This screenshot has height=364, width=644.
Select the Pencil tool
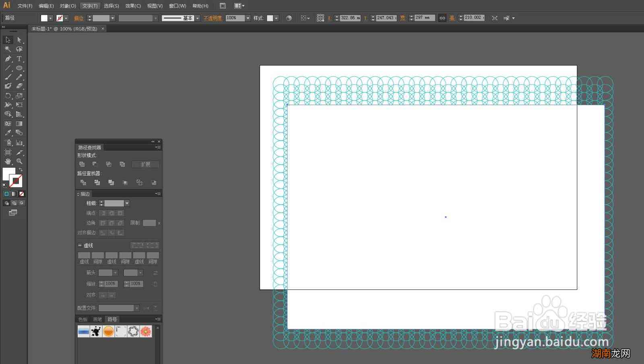(19, 77)
